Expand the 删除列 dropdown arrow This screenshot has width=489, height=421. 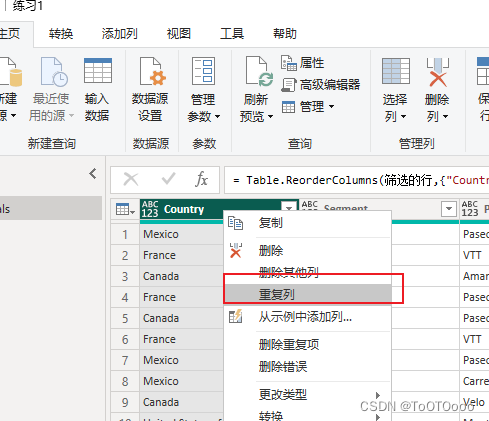(445, 116)
